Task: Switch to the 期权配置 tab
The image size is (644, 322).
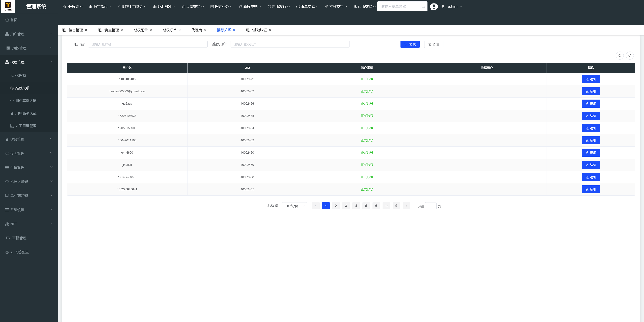Action: point(141,30)
